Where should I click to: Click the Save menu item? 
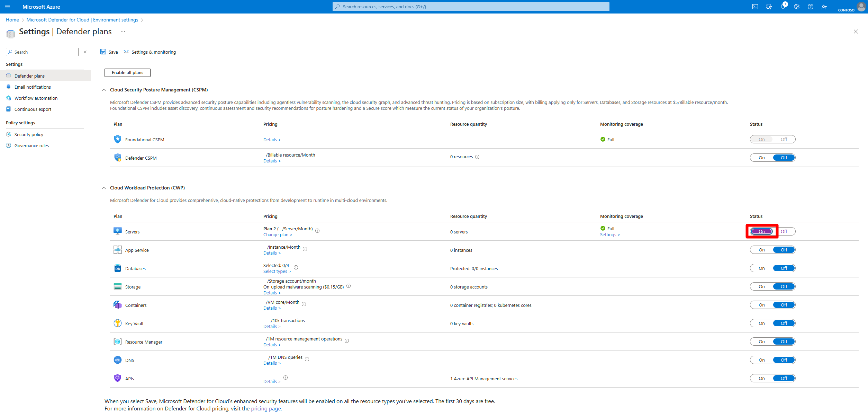pos(110,52)
